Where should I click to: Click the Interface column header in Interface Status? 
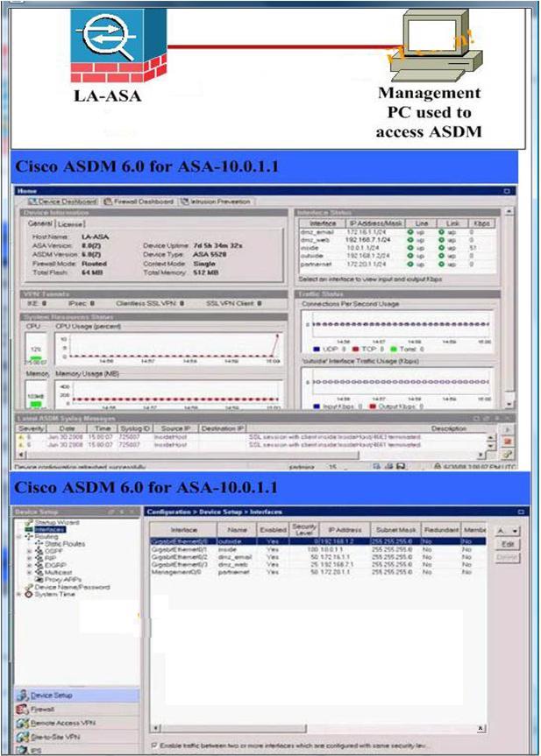coord(323,223)
